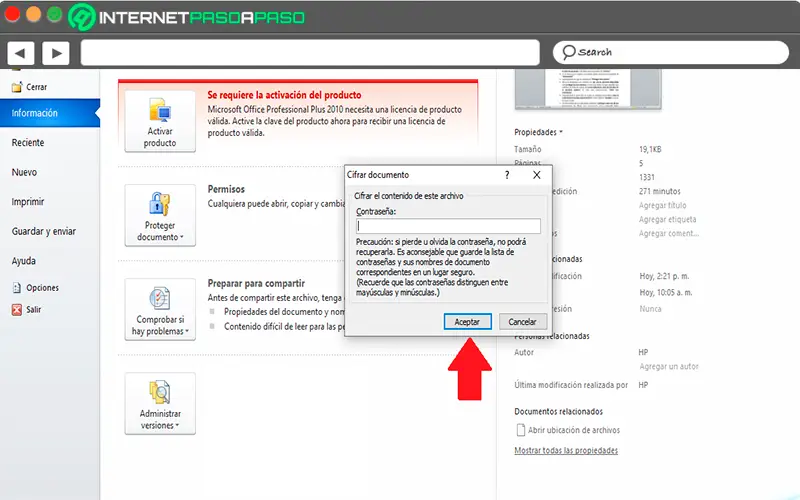The image size is (800, 500).
Task: Click the 'Documentos relacionados' heading
Action: [x=559, y=411]
